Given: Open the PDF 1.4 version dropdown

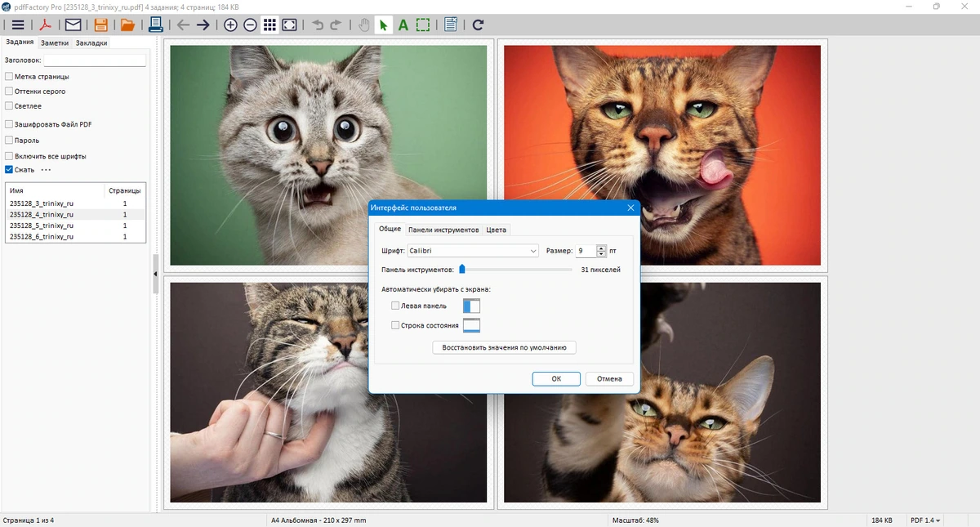Looking at the screenshot, I should [926, 520].
